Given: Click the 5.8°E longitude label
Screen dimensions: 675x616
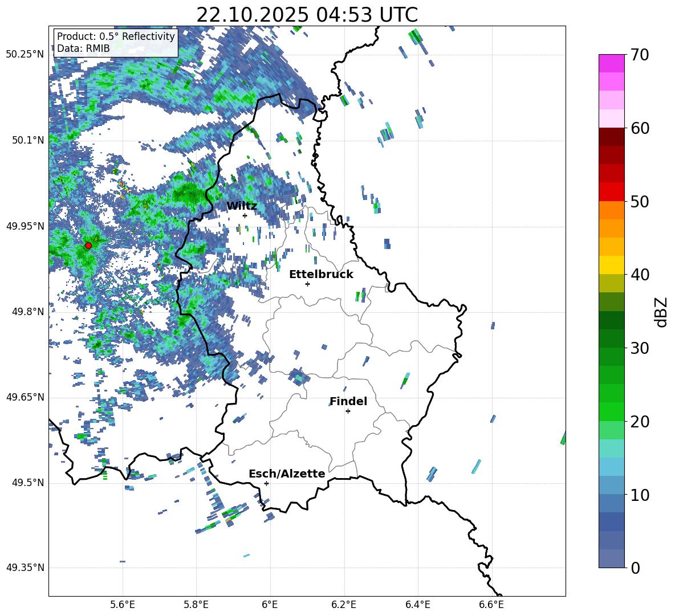Looking at the screenshot, I should click(196, 605).
